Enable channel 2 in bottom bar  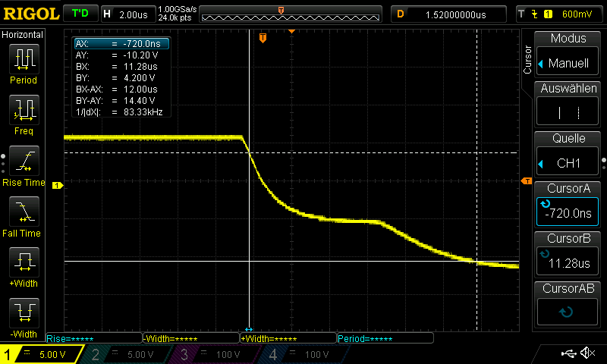tap(124, 354)
